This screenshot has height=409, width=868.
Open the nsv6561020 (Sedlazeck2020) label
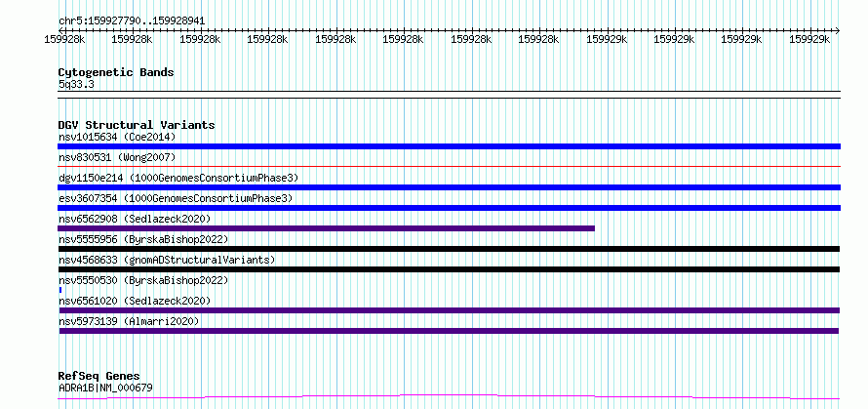click(x=135, y=301)
